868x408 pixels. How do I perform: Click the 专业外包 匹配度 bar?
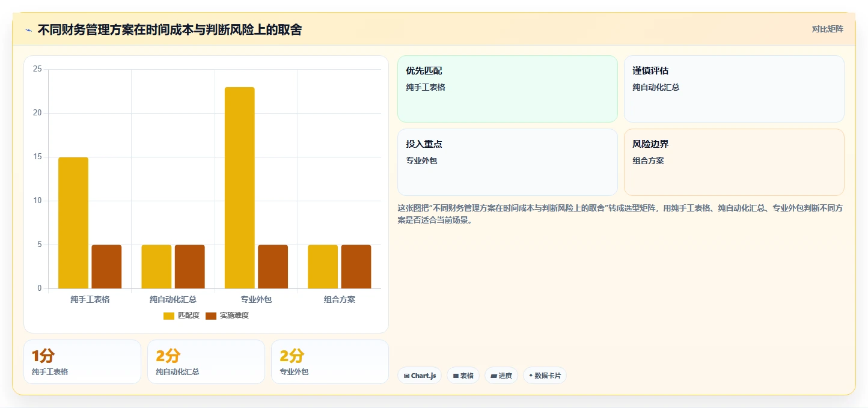pyautogui.click(x=240, y=188)
